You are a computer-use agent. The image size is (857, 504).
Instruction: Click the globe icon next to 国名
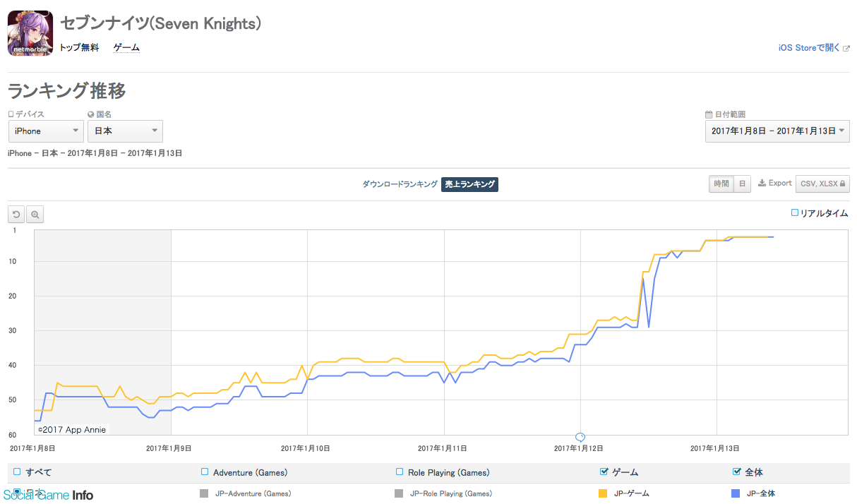pyautogui.click(x=91, y=114)
